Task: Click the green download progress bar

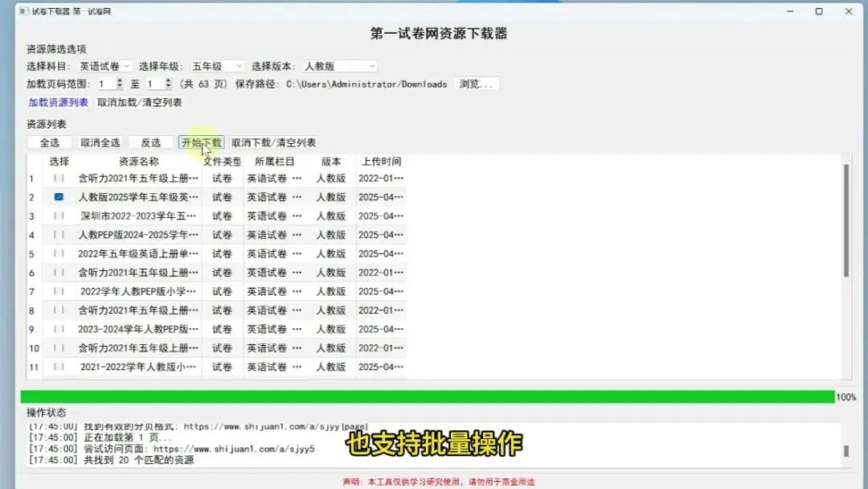Action: [428, 397]
